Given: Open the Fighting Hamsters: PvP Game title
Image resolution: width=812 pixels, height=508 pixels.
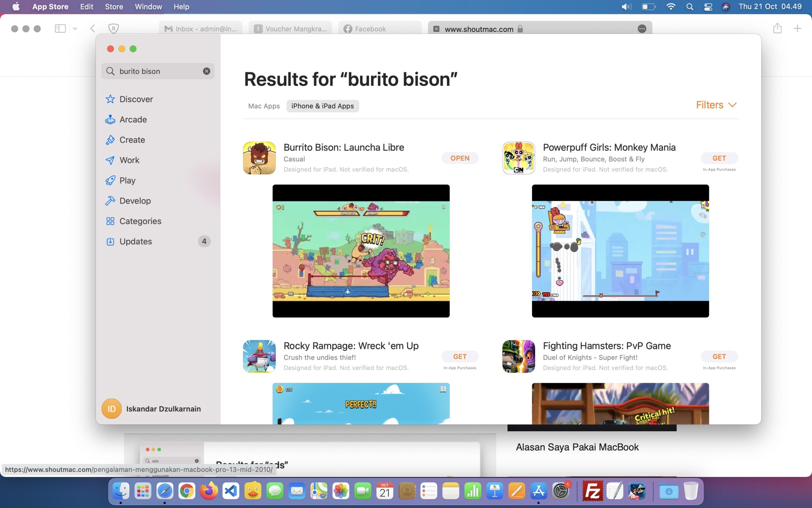Looking at the screenshot, I should 607,346.
